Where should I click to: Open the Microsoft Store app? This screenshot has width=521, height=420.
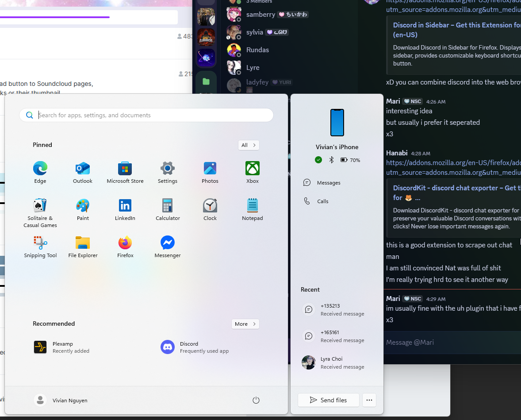125,169
